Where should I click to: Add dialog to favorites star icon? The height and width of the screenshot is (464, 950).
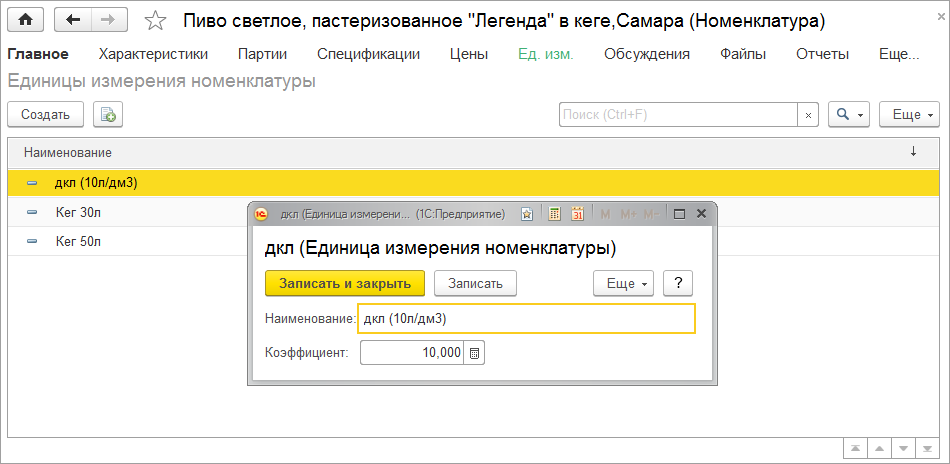527,214
